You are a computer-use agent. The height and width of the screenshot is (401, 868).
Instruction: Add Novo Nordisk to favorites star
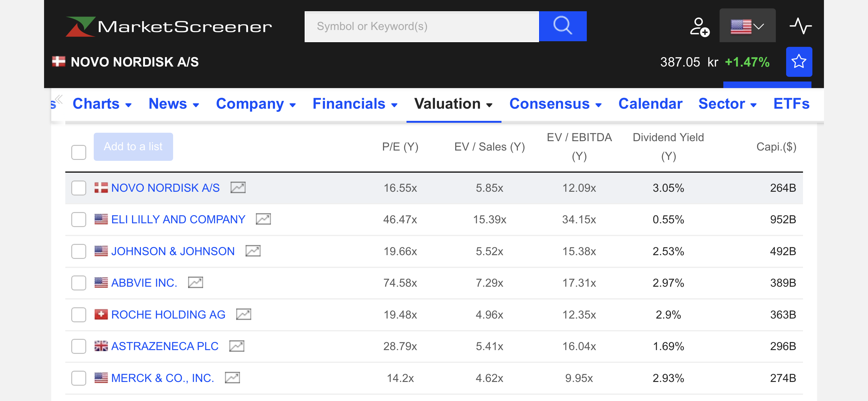(x=798, y=62)
